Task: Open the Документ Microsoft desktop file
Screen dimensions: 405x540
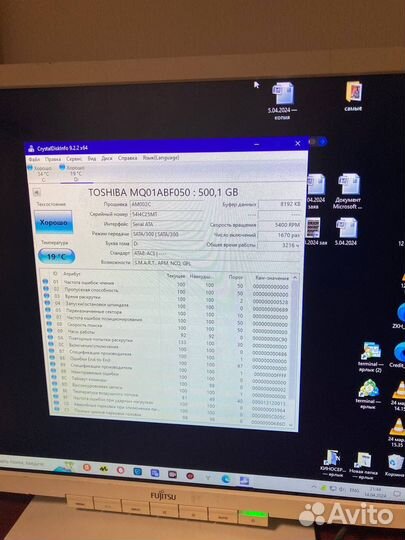Action: 348,191
